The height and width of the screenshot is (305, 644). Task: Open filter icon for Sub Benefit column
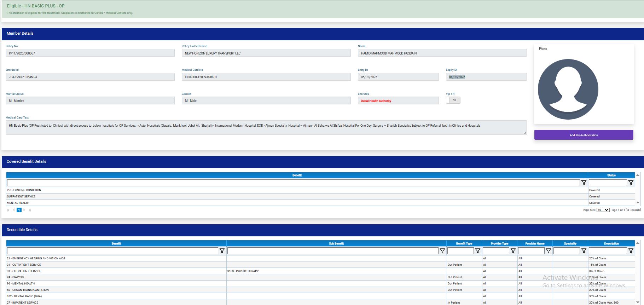click(442, 251)
